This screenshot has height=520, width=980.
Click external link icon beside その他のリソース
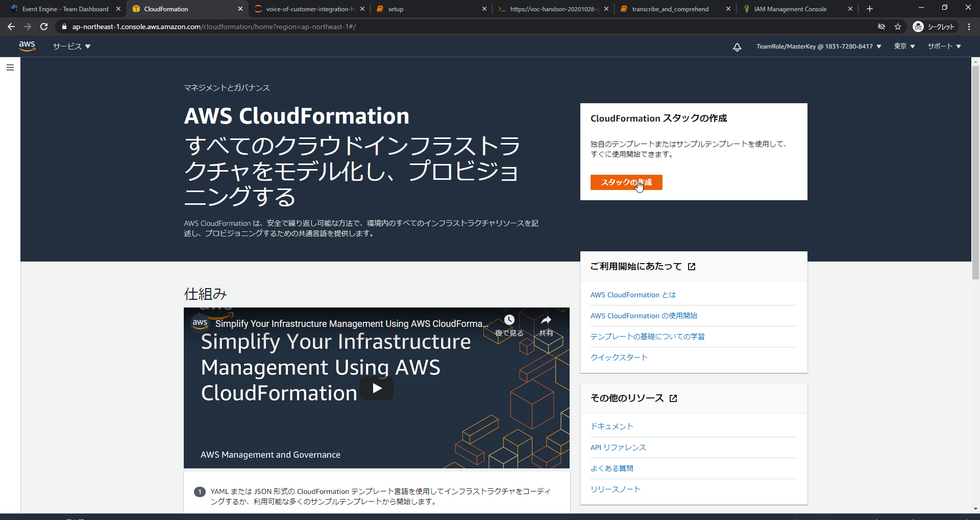(673, 398)
